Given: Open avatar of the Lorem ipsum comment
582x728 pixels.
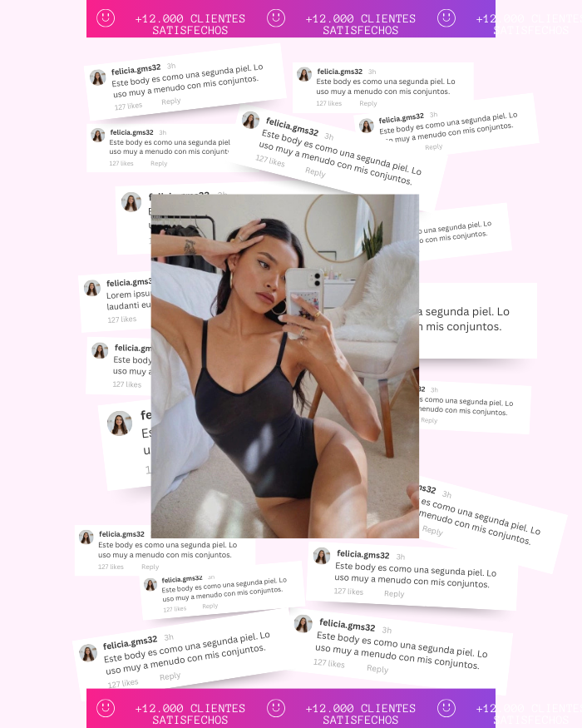Looking at the screenshot, I should pos(92,288).
